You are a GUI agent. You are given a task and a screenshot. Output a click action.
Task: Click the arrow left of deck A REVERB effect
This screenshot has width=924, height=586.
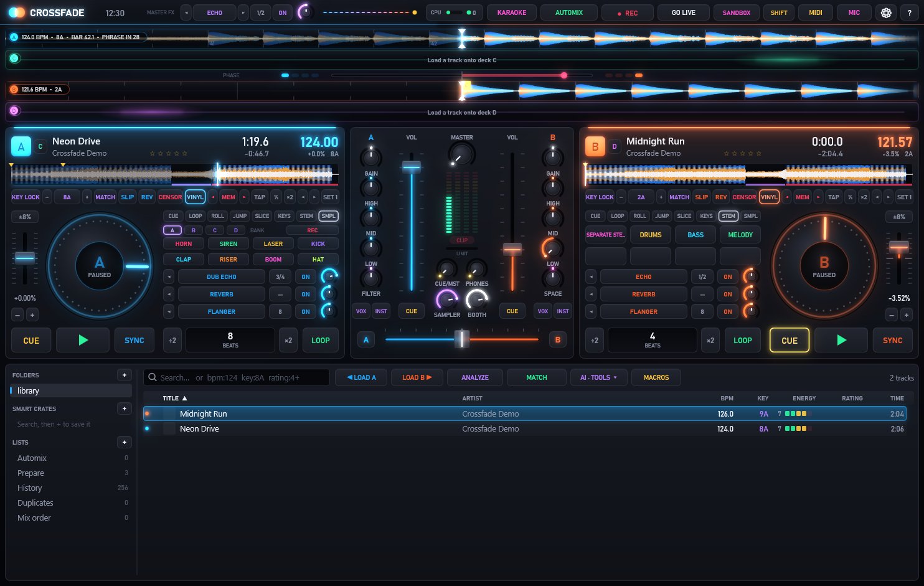click(168, 294)
